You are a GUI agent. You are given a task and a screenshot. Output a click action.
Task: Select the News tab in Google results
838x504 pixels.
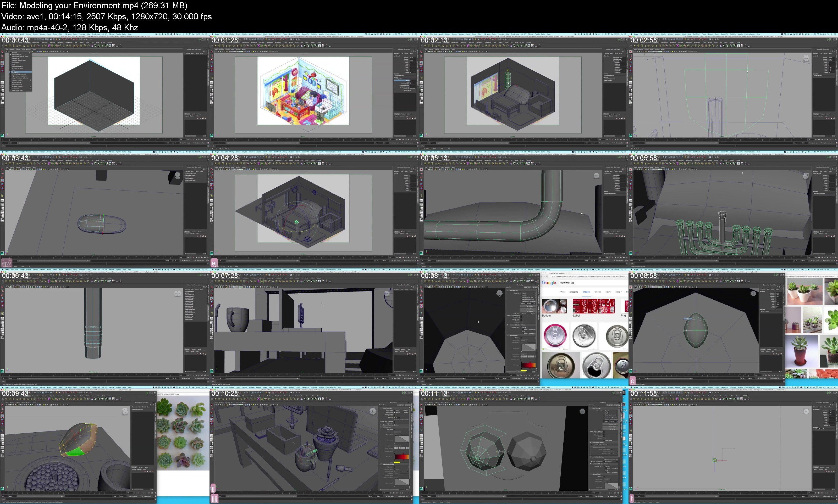coord(608,292)
